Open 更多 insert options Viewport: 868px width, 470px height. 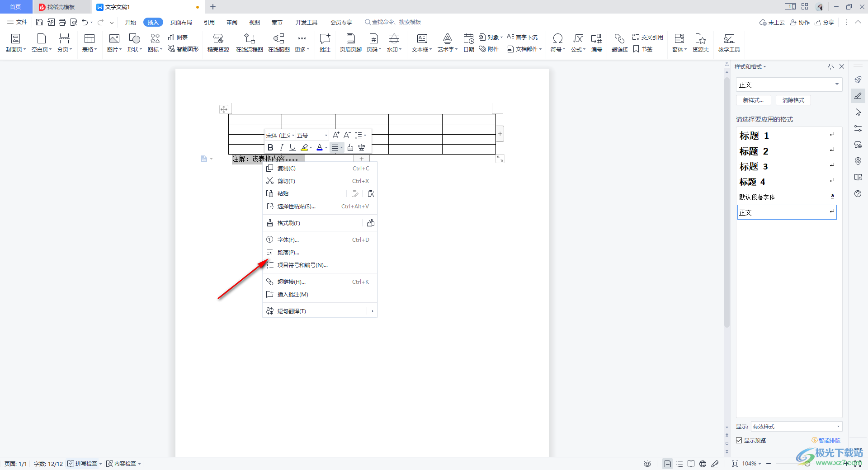[302, 43]
